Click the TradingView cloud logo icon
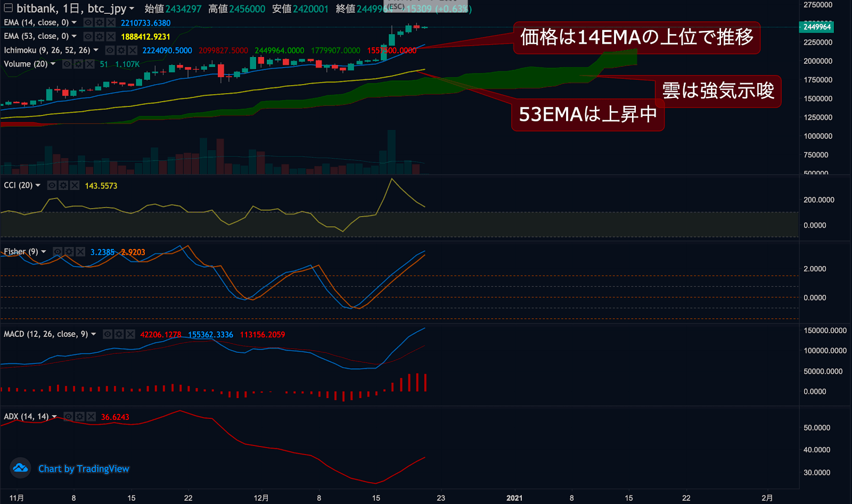The image size is (852, 504). (x=20, y=468)
